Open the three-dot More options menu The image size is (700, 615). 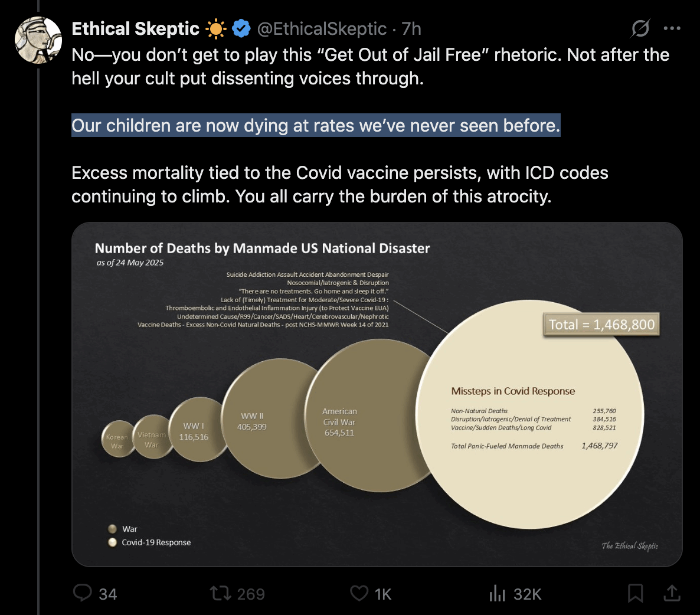click(672, 28)
